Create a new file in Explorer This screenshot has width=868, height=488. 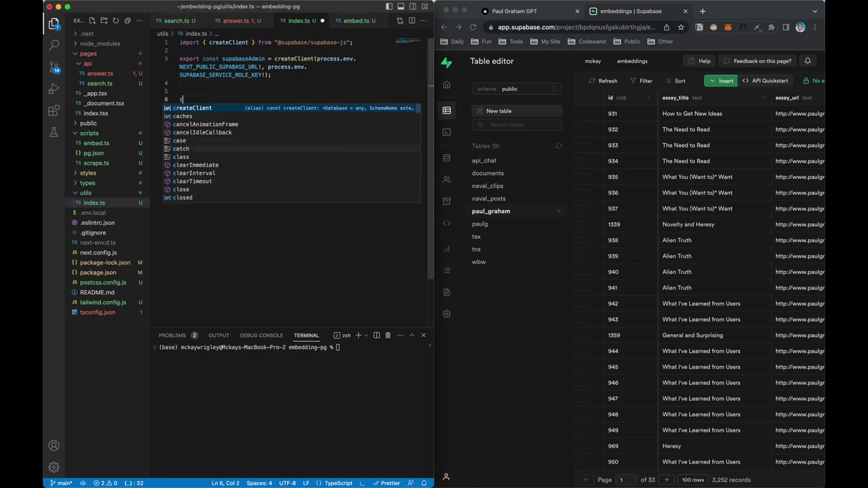coord(93,21)
